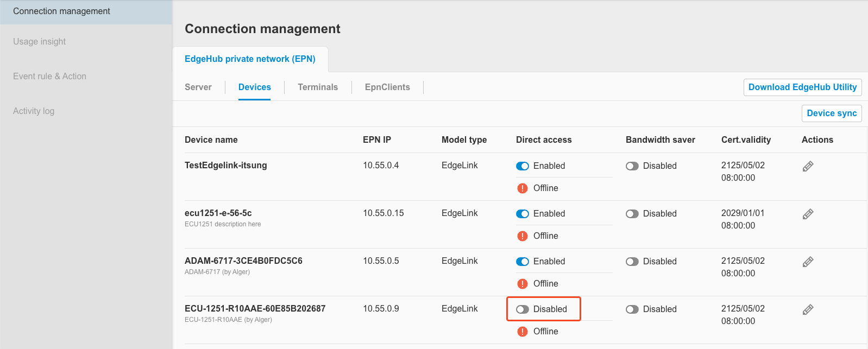Switch on bandwidth saver for ECU-1251-R10AAE-60E85B202687
The image size is (868, 349).
(x=632, y=309)
